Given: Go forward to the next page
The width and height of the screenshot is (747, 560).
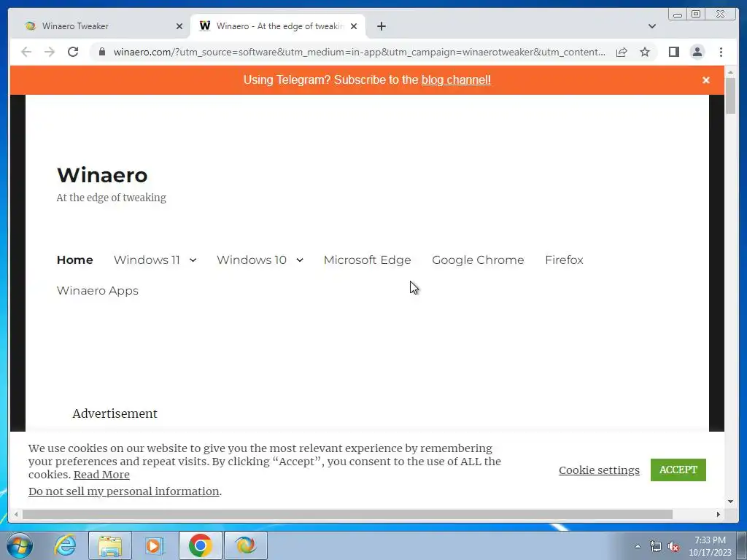Looking at the screenshot, I should pyautogui.click(x=50, y=52).
